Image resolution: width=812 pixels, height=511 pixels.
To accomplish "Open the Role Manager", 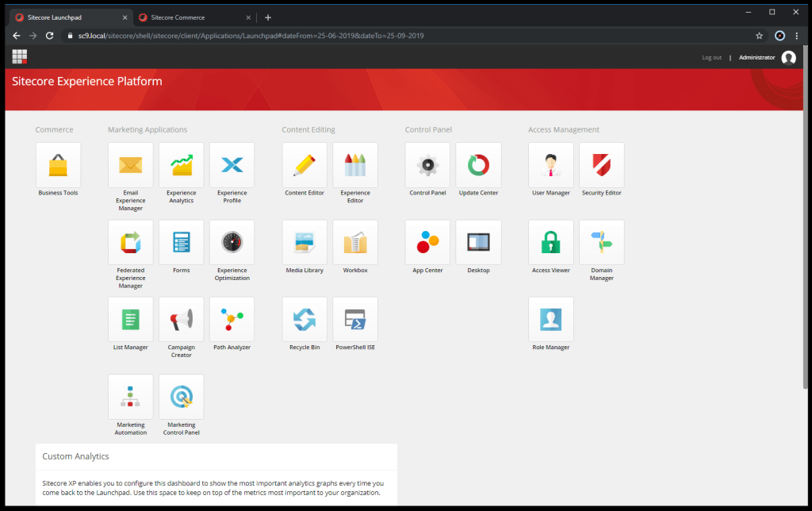I will point(550,319).
